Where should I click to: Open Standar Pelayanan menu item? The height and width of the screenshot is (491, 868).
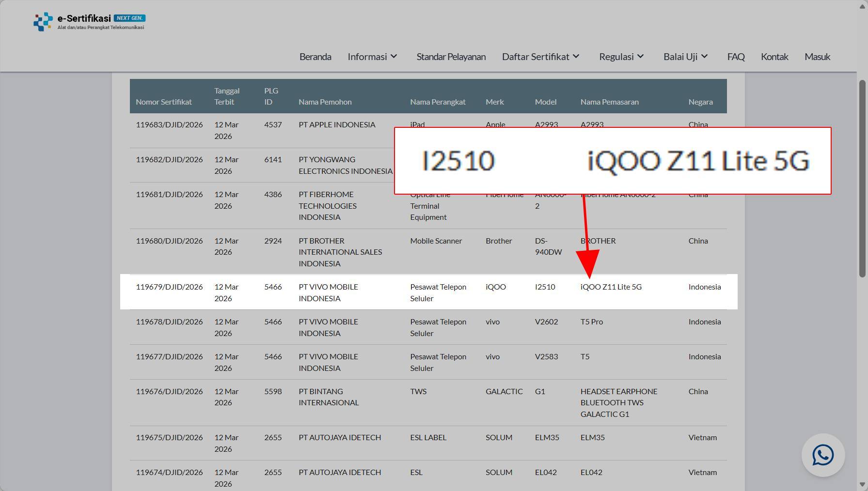click(451, 57)
